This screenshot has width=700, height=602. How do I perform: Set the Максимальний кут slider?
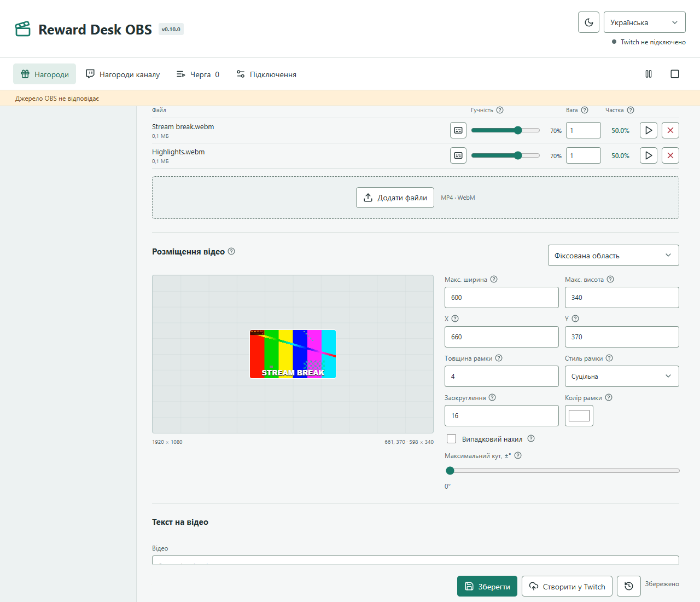tap(562, 471)
